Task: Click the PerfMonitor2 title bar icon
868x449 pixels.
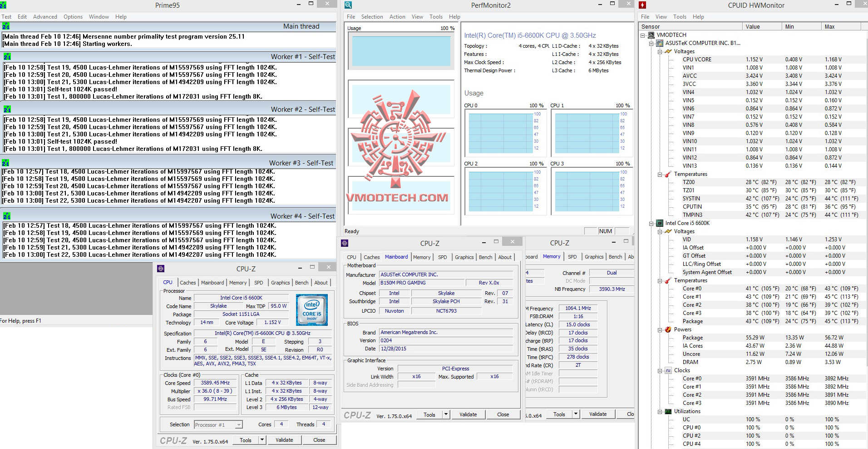Action: click(349, 5)
